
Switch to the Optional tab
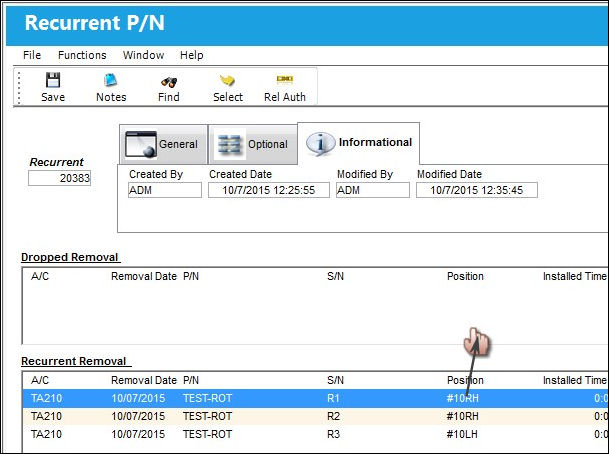pos(253,144)
